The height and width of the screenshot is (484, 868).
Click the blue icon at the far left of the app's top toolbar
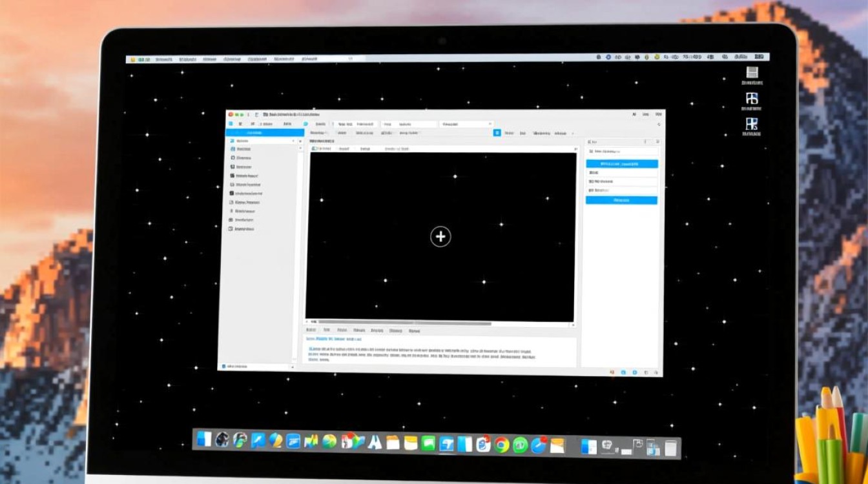(231, 123)
